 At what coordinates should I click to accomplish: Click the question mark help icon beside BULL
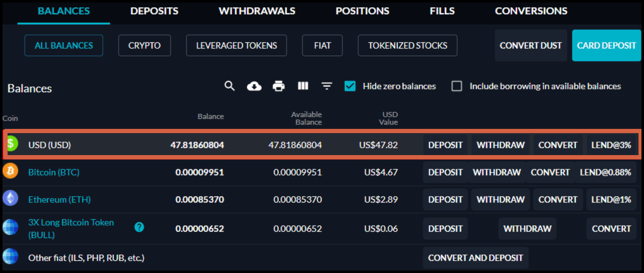click(139, 227)
